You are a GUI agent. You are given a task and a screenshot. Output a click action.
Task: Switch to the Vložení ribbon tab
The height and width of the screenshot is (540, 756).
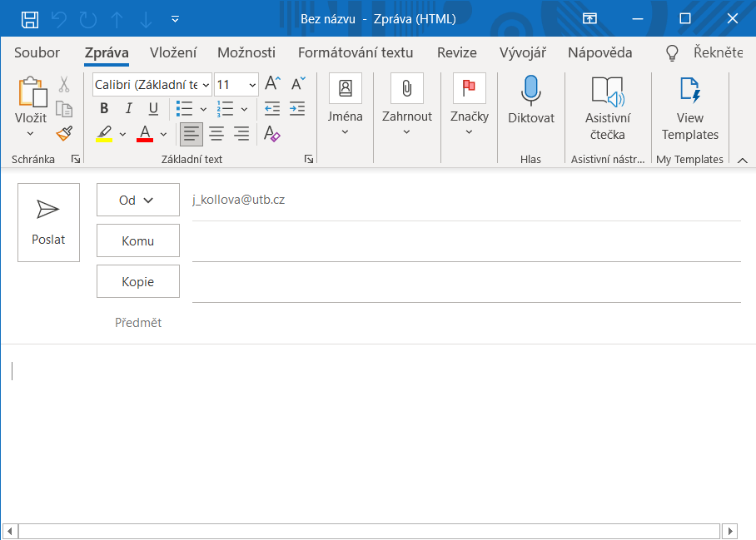point(172,52)
